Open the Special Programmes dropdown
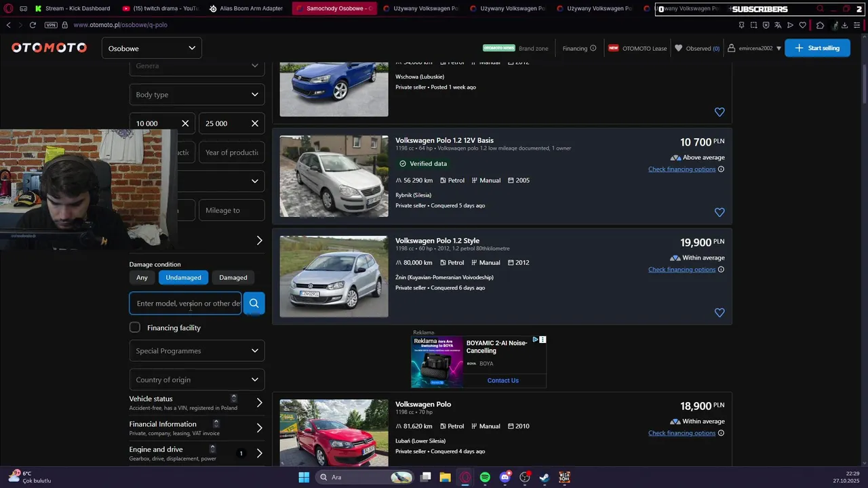 (197, 350)
